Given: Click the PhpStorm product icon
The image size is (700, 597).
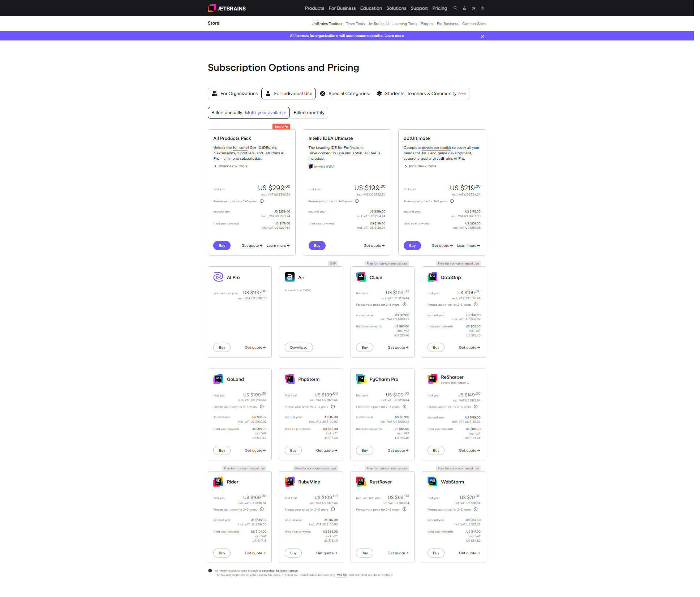Looking at the screenshot, I should coord(289,379).
